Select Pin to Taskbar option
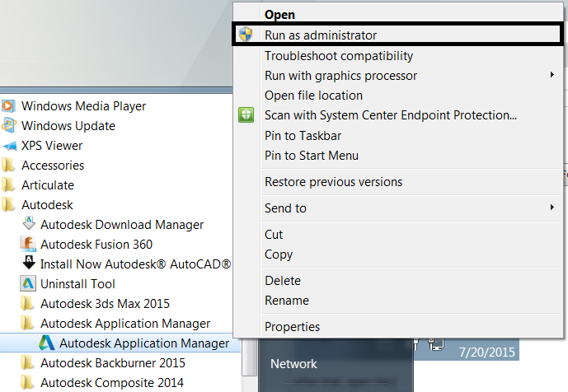This screenshot has width=568, height=392. pyautogui.click(x=303, y=135)
